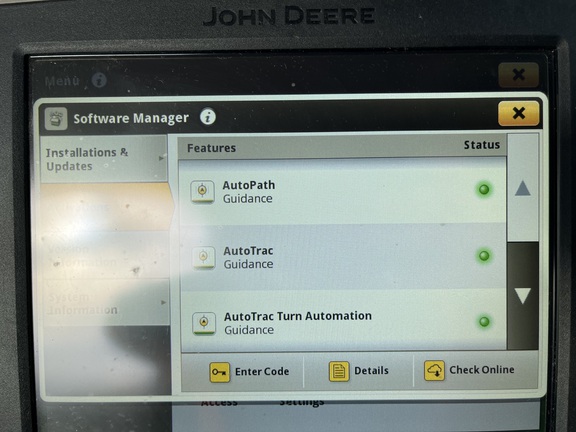This screenshot has height=432, width=576.
Task: Click AutoPath green status indicator
Action: (x=484, y=190)
